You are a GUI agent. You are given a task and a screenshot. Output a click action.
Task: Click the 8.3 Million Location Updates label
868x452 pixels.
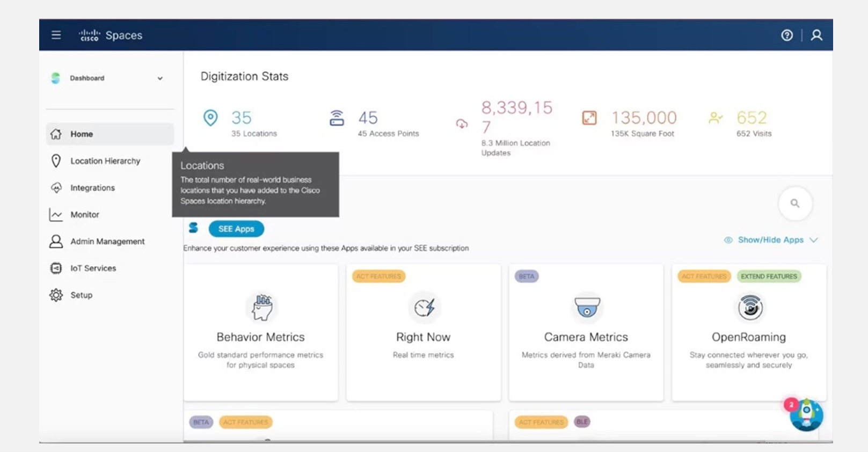coord(515,148)
